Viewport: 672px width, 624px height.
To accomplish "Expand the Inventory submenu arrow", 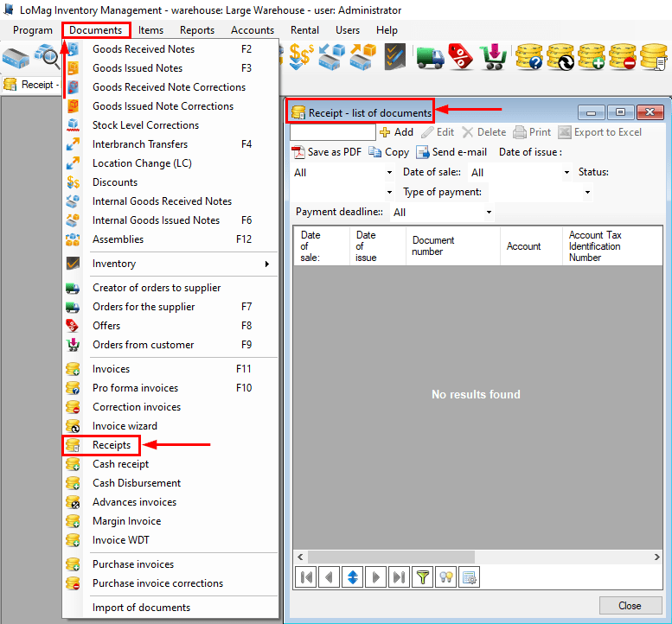I will [x=267, y=264].
